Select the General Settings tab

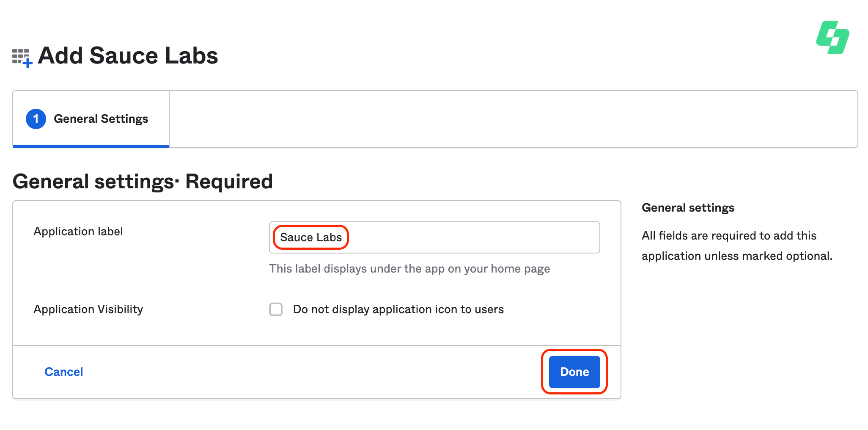click(x=101, y=119)
